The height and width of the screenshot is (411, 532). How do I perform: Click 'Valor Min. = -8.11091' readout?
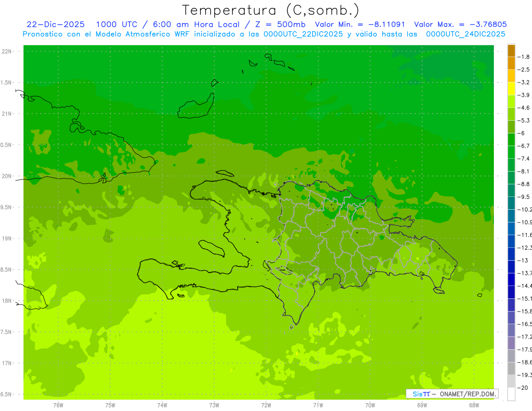coord(360,24)
